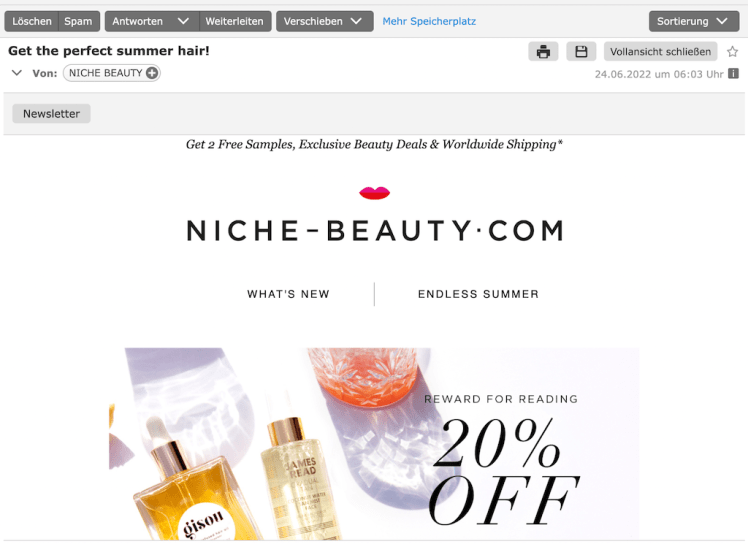Viewport: 748px width, 544px height.
Task: Mark the message as Spam
Action: click(78, 21)
